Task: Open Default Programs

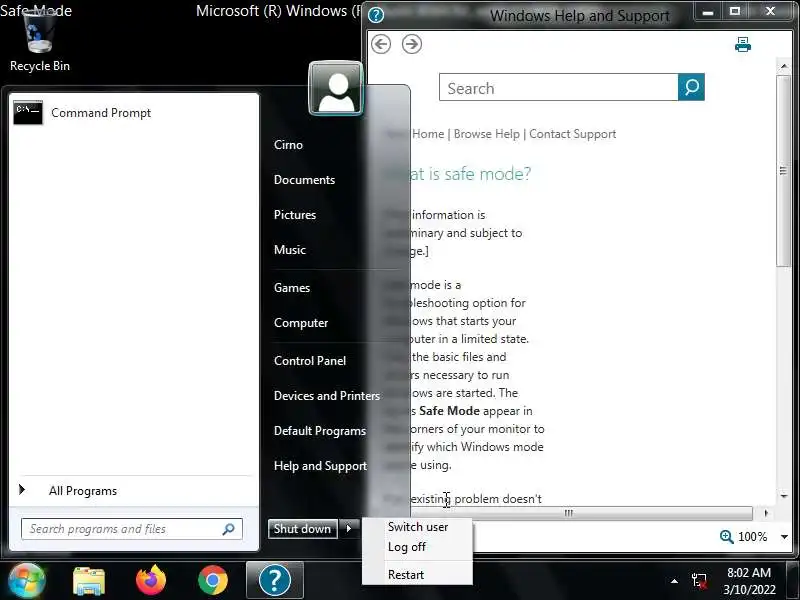Action: [x=320, y=431]
